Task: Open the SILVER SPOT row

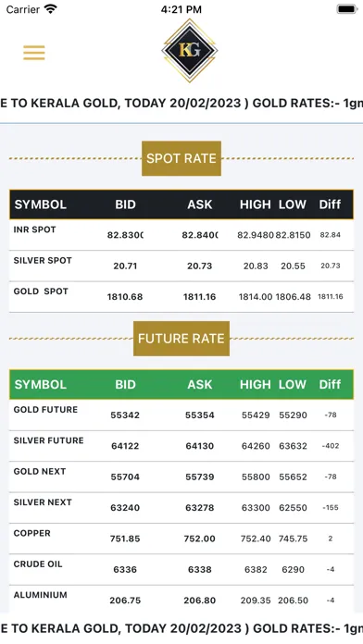Action: 181,266
